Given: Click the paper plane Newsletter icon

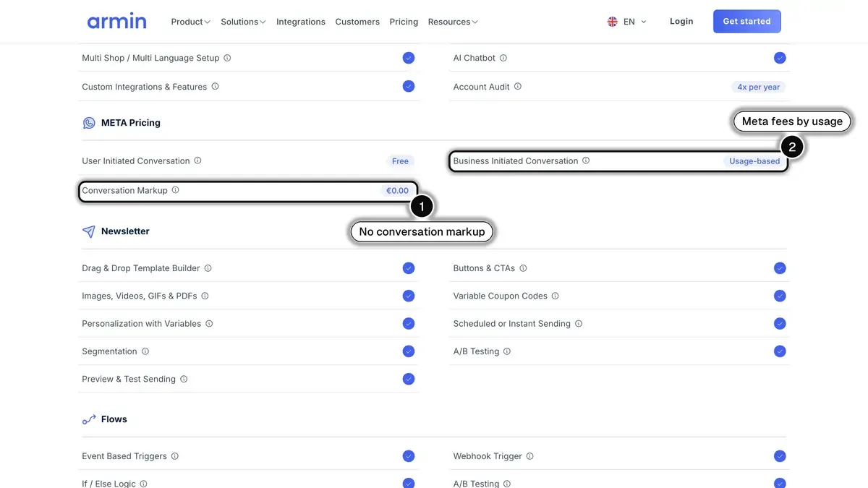Looking at the screenshot, I should (x=89, y=231).
